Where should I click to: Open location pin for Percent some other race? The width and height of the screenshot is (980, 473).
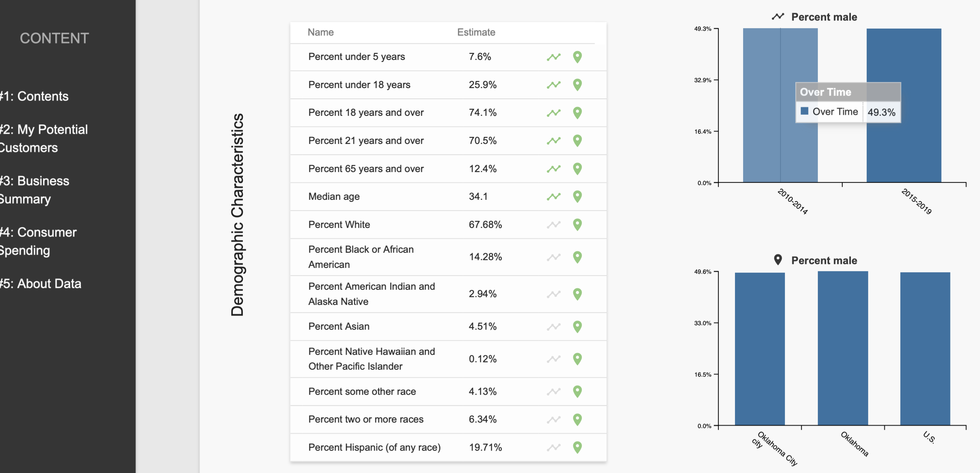[577, 392]
